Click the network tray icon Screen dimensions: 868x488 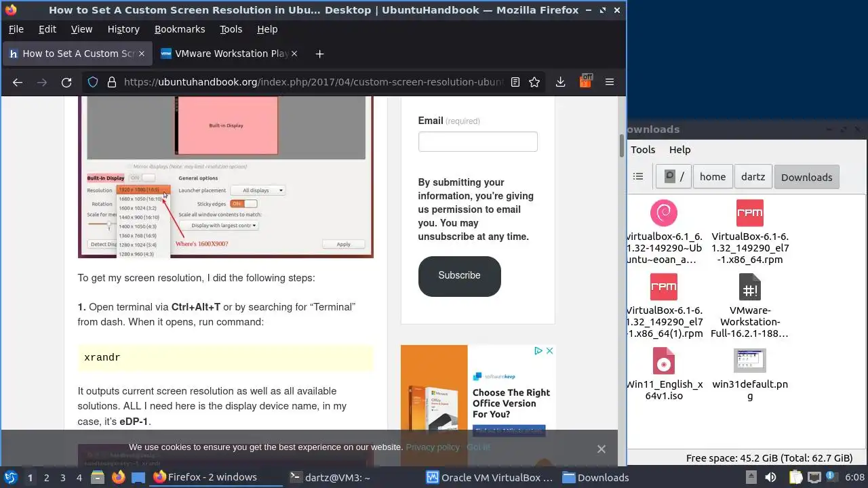pos(814,477)
